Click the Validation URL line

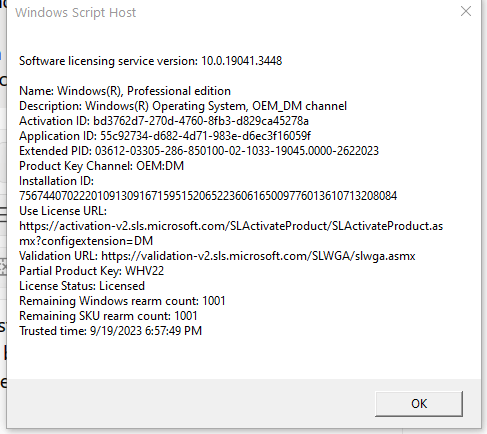pyautogui.click(x=217, y=256)
